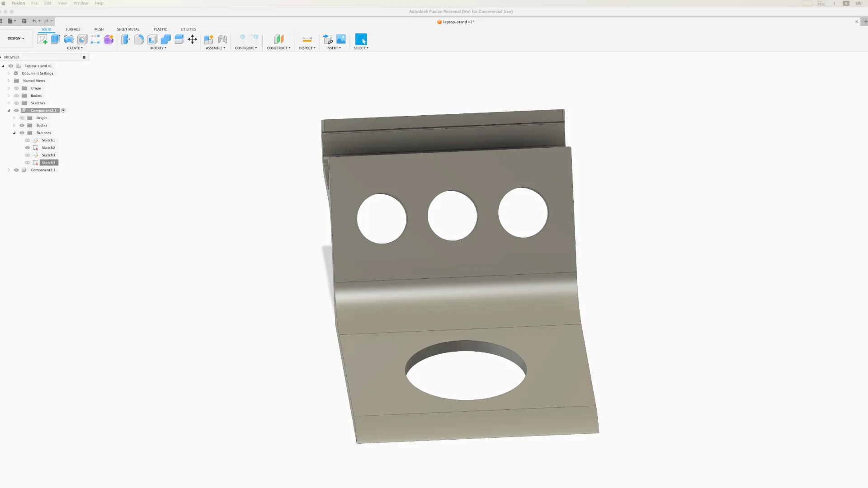Select the Extrude tool

click(x=56, y=39)
